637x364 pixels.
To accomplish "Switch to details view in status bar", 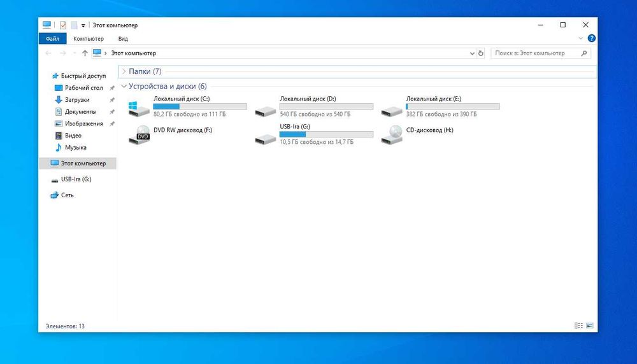I will 578,325.
